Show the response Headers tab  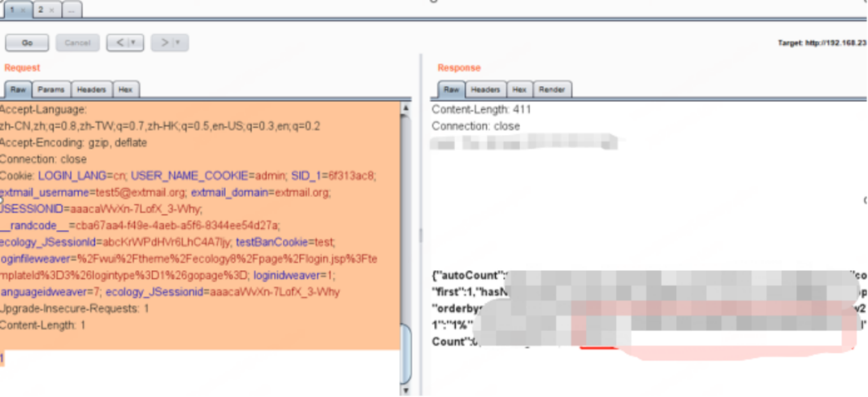coord(485,90)
